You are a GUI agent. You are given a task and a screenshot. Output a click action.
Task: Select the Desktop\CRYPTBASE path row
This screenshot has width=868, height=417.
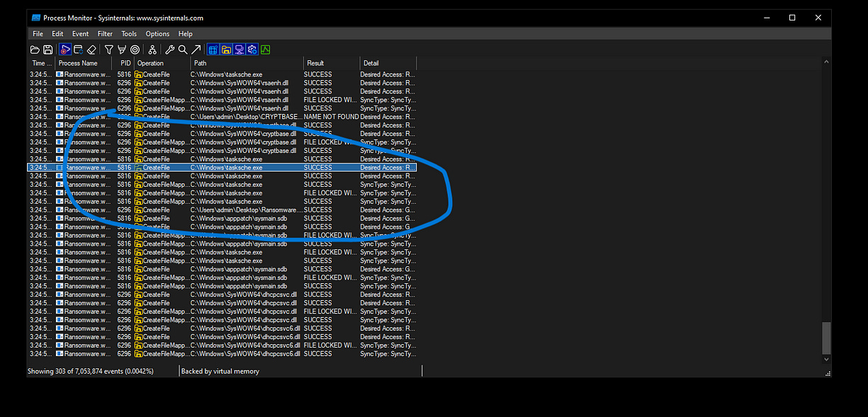(x=222, y=117)
